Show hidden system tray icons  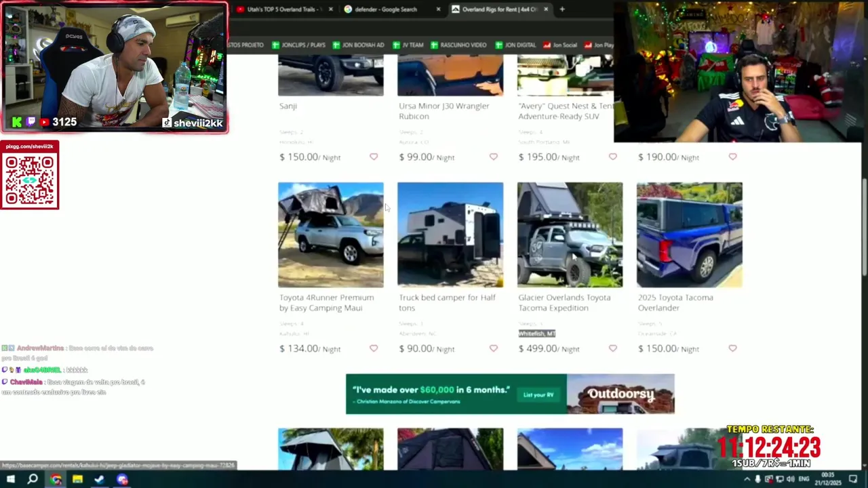pos(747,479)
